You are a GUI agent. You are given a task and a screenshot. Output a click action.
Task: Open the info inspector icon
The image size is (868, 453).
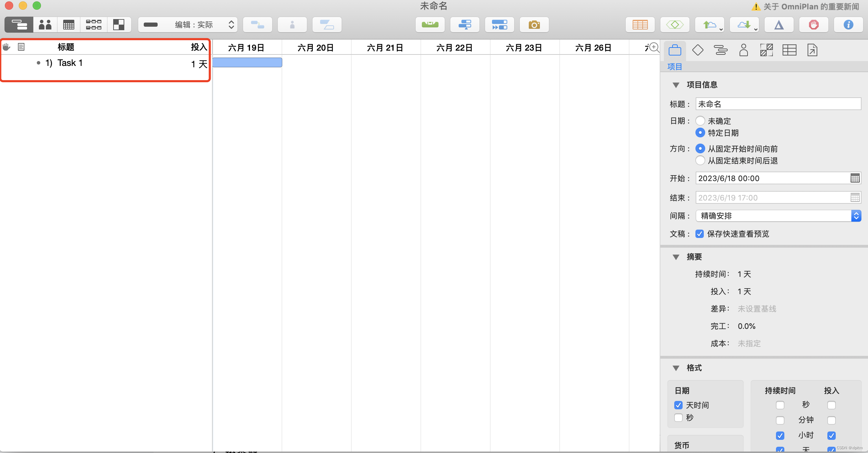[x=848, y=25]
